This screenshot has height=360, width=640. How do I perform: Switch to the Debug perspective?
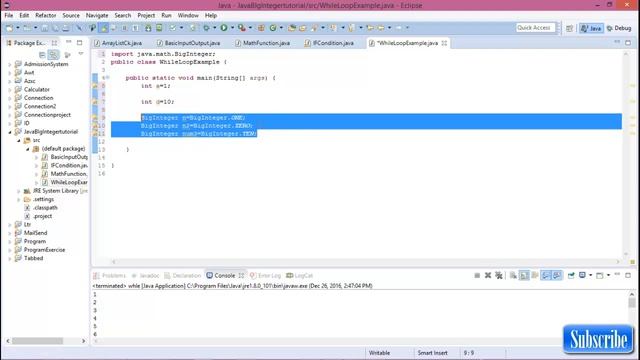pyautogui.click(x=619, y=28)
